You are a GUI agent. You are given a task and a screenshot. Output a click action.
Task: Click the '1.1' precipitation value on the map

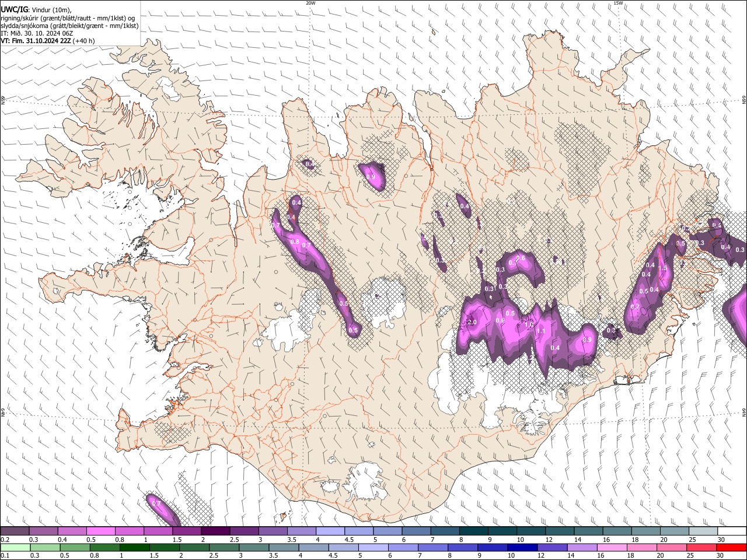(540, 331)
